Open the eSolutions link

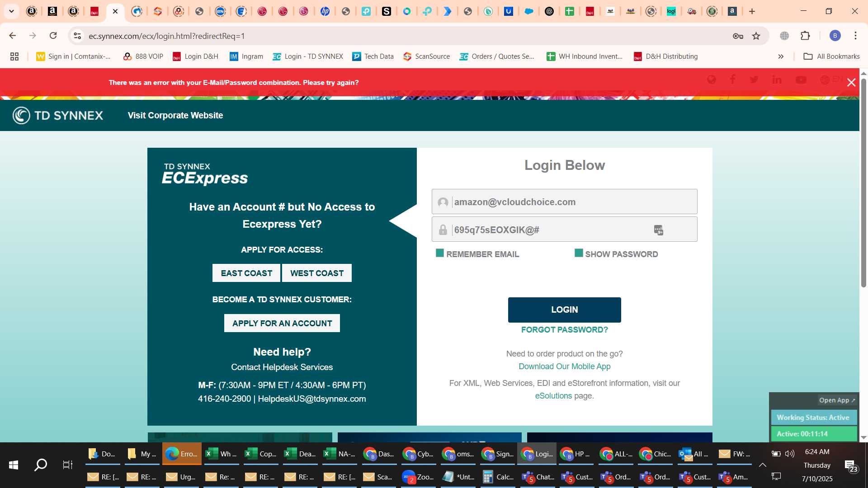(553, 396)
